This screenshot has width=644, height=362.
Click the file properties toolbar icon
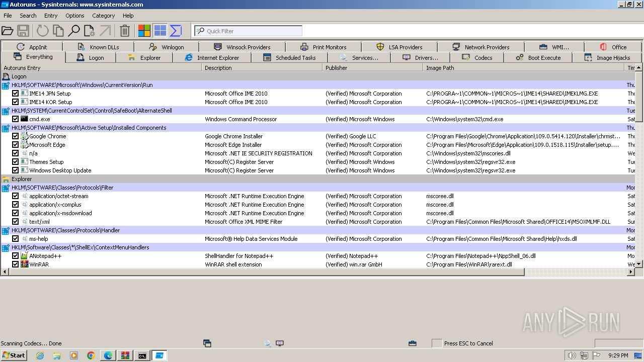pyautogui.click(x=90, y=31)
